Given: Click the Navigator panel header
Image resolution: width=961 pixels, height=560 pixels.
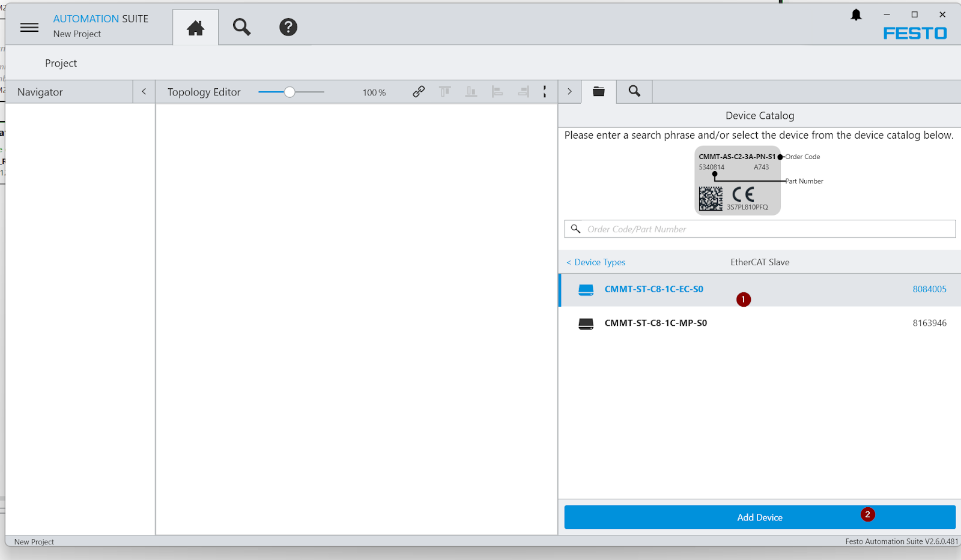Looking at the screenshot, I should point(69,92).
